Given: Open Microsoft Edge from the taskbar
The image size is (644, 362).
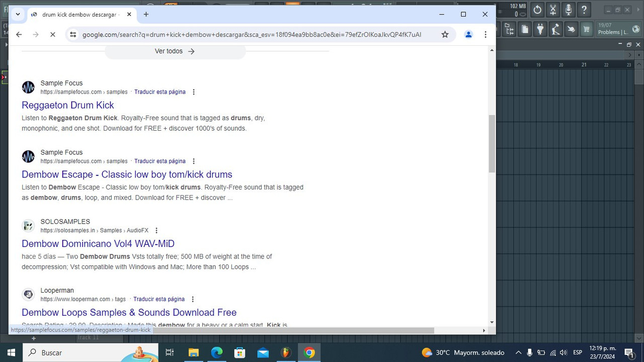Looking at the screenshot, I should (x=216, y=352).
